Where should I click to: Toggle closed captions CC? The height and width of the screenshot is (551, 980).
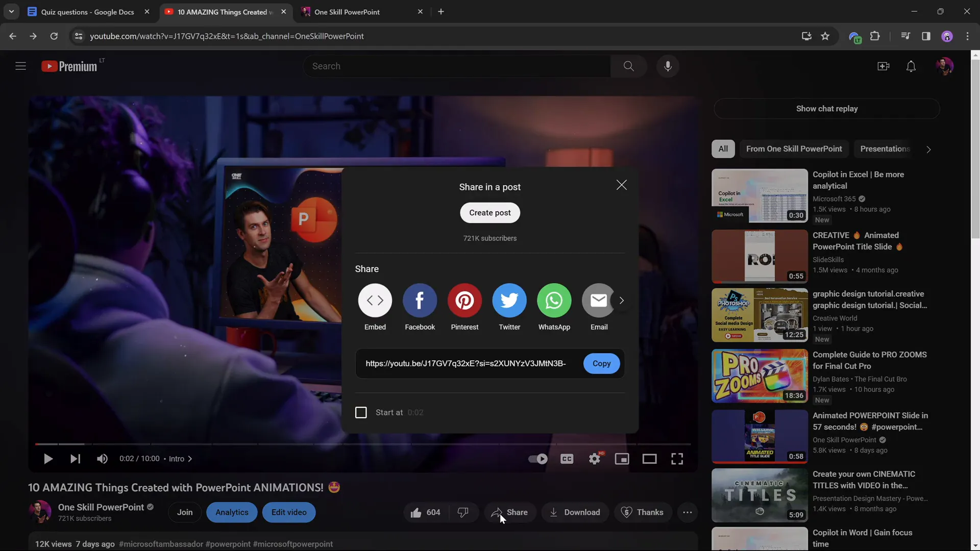point(567,459)
